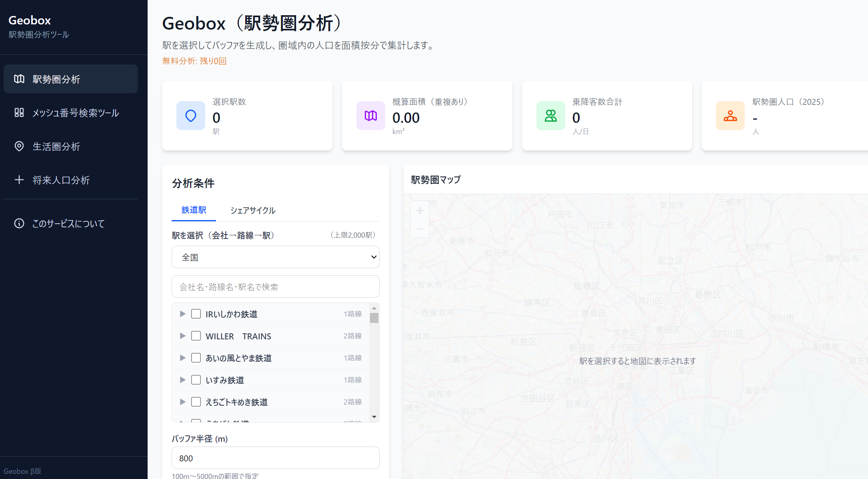Click the location pin icon for 生活圏分析
This screenshot has width=868, height=479.
(x=19, y=146)
